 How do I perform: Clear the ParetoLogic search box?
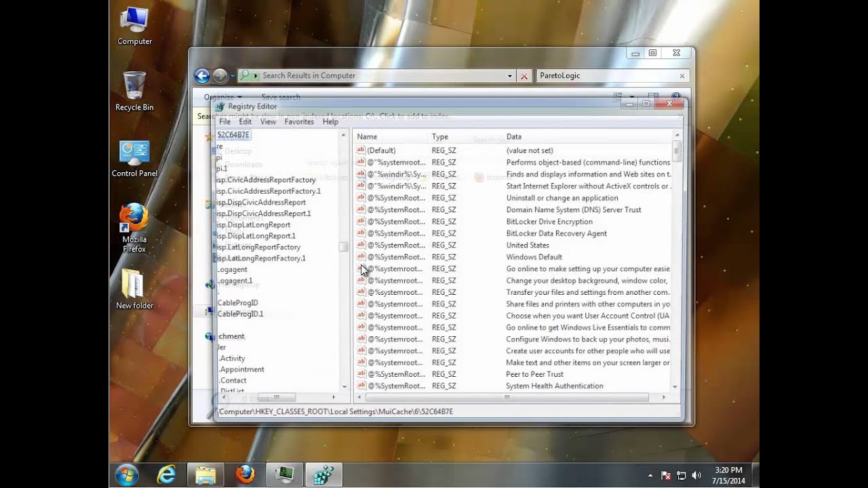(x=682, y=76)
